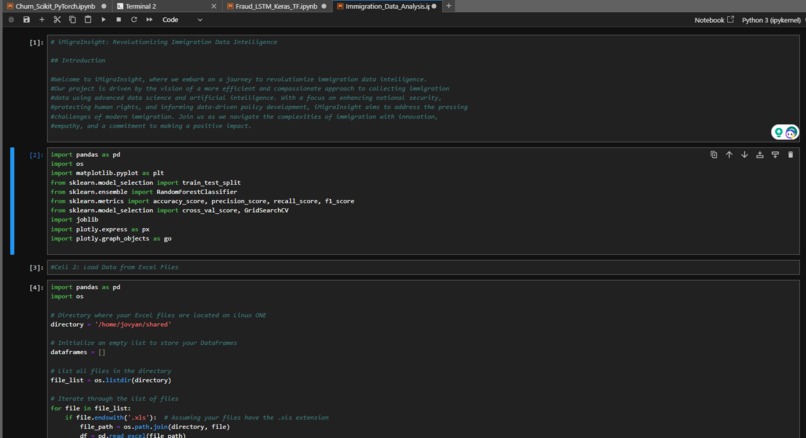Insert a cell above cell 2
This screenshot has height=438, width=806.
[x=760, y=155]
